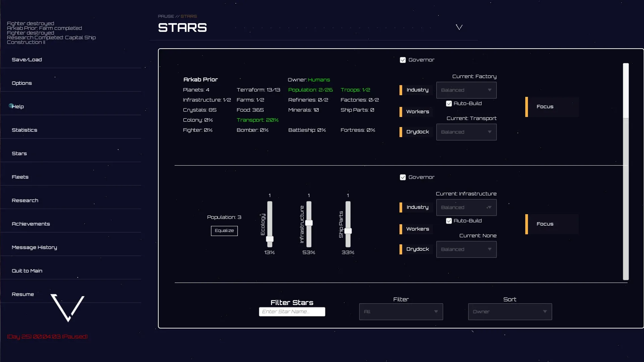Open the Sort dropdown showing Owner

(x=510, y=312)
